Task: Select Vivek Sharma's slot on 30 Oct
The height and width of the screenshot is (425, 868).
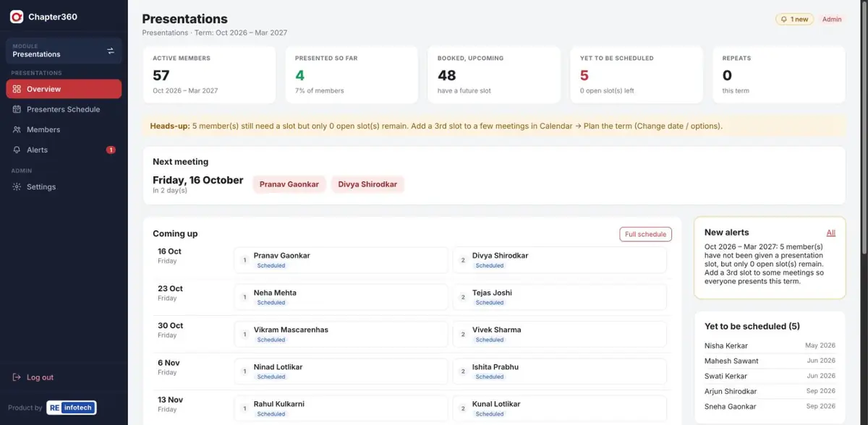Action: 559,334
